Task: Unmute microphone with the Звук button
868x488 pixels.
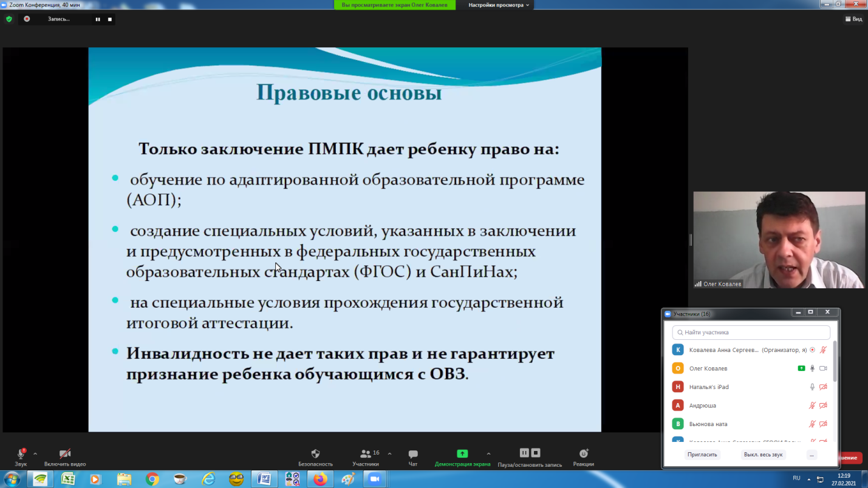Action: 21,457
